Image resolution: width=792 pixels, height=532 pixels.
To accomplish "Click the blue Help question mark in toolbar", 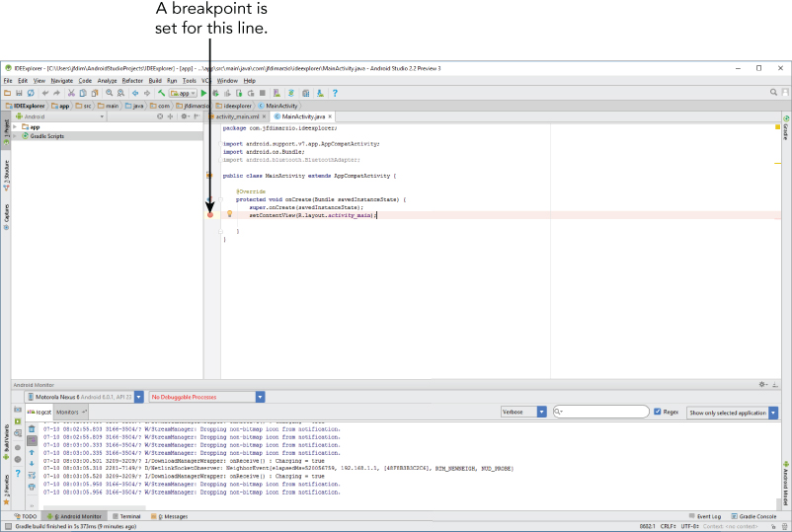I will (335, 93).
